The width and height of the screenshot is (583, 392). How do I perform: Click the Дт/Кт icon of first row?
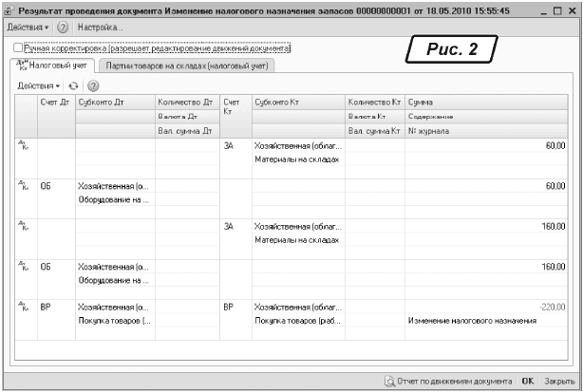pyautogui.click(x=23, y=145)
